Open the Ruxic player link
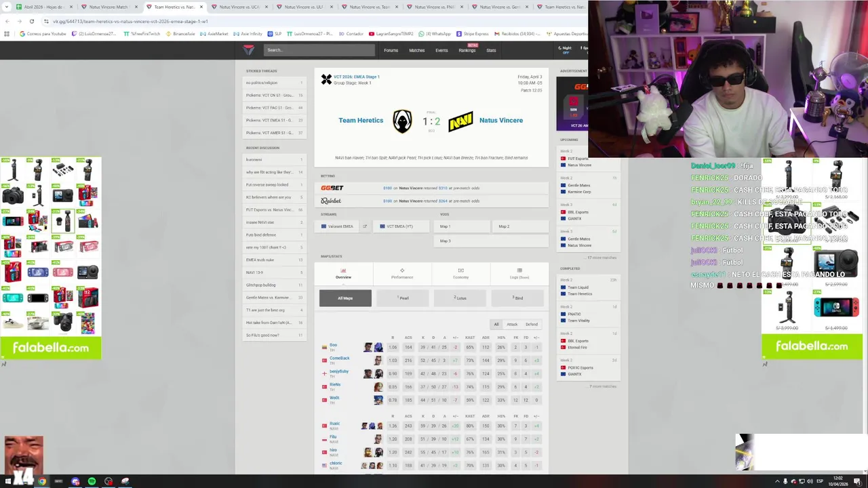 [334, 424]
